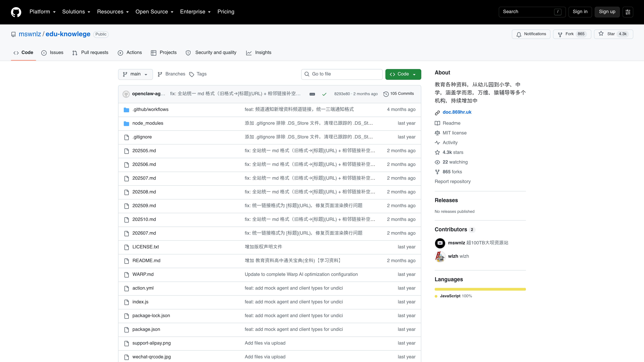Open the Readme link in About
The image size is (644, 362).
451,123
